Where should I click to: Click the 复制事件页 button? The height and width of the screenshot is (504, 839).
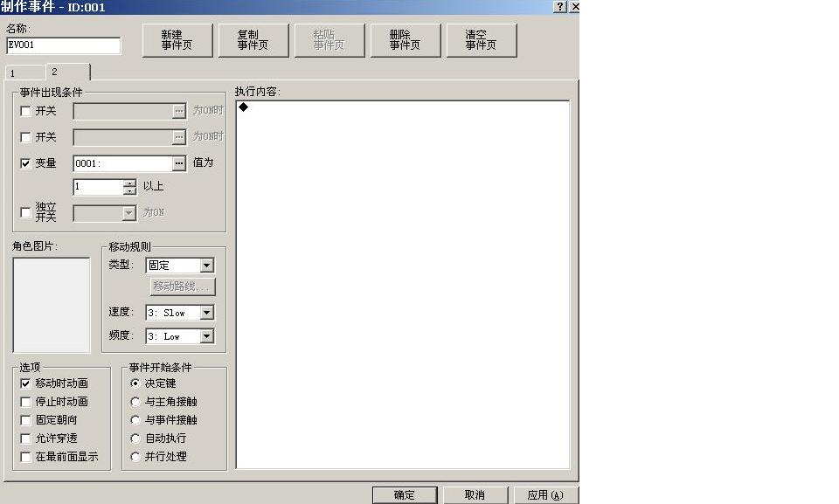253,40
